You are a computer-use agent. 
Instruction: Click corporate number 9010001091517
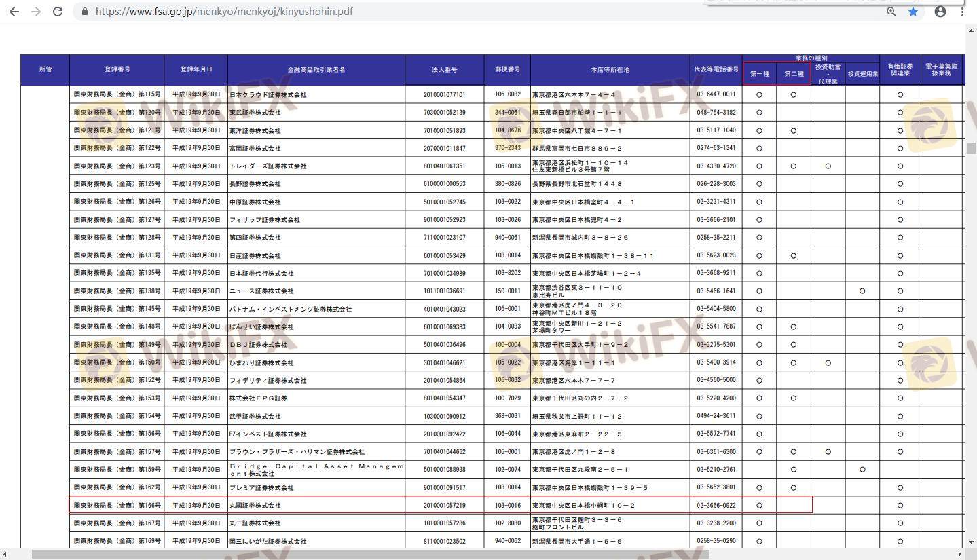point(445,488)
